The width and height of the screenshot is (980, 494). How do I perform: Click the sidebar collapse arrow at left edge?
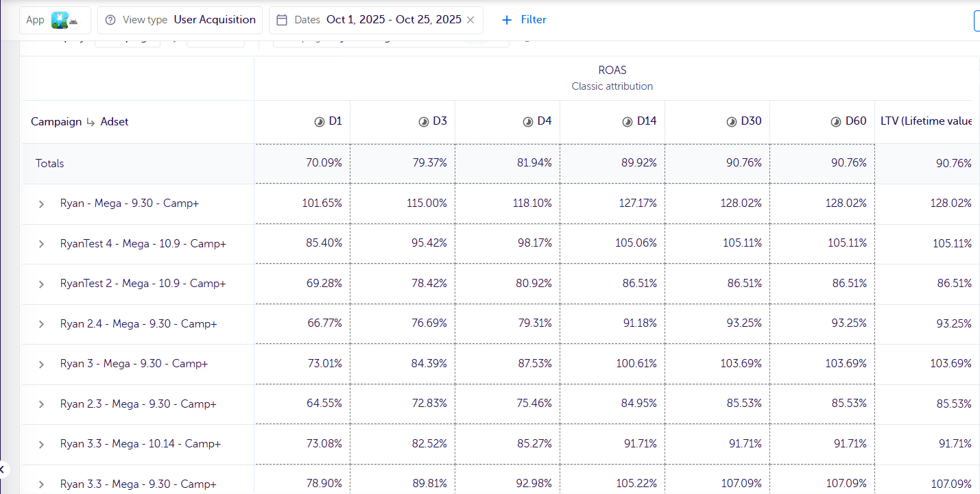3,469
